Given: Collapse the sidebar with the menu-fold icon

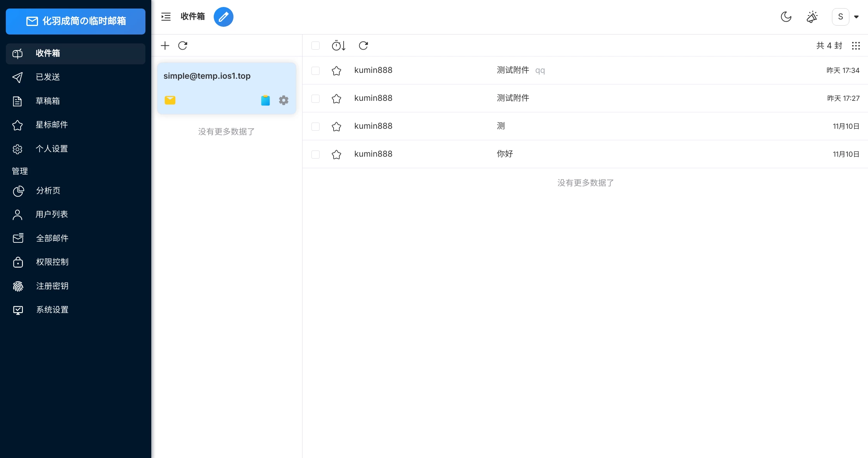Looking at the screenshot, I should [166, 17].
